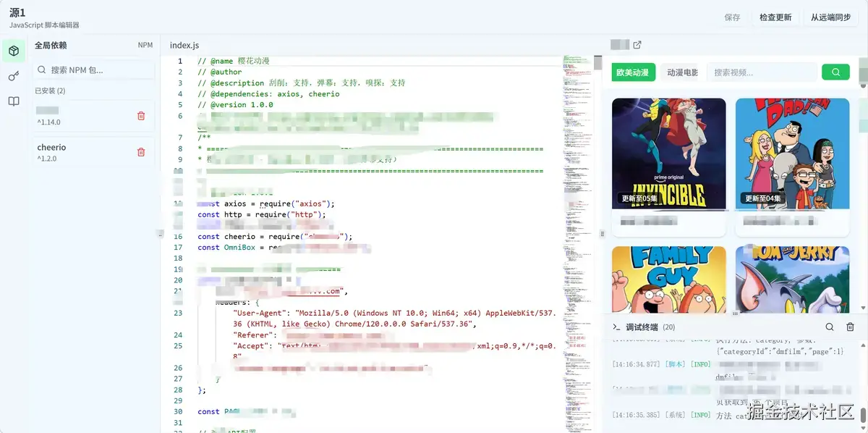Click the code editor vertical scrollbar
Viewport: 868px width, 433px height.
click(x=597, y=63)
